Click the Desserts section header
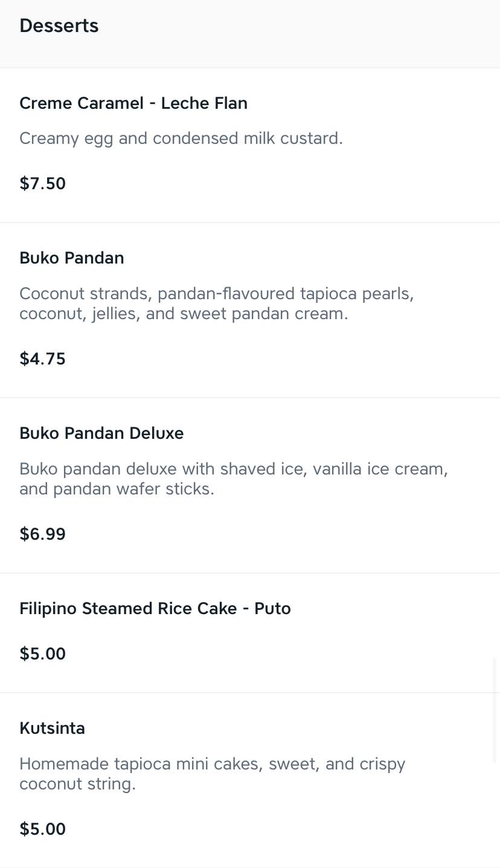 (59, 26)
